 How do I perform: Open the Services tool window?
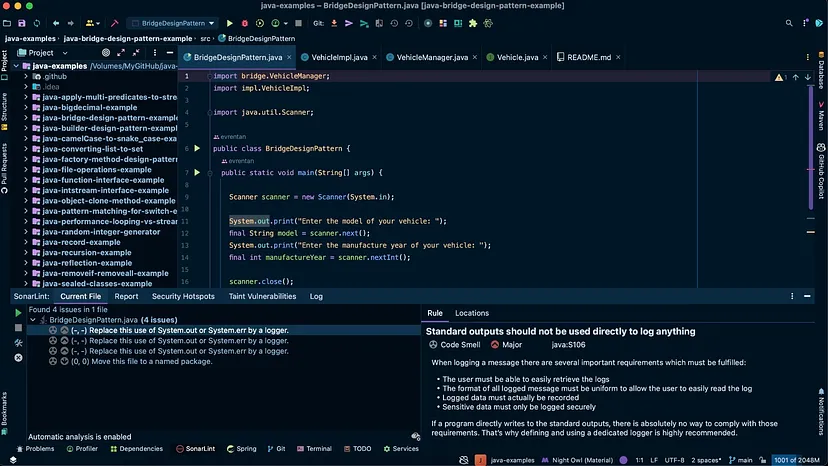(x=401, y=449)
